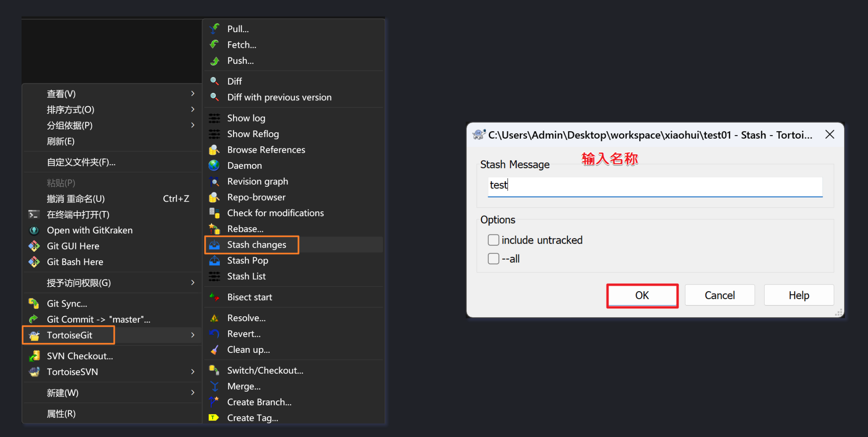
Task: Choose Git Commit -> "master" entry
Action: (x=98, y=319)
